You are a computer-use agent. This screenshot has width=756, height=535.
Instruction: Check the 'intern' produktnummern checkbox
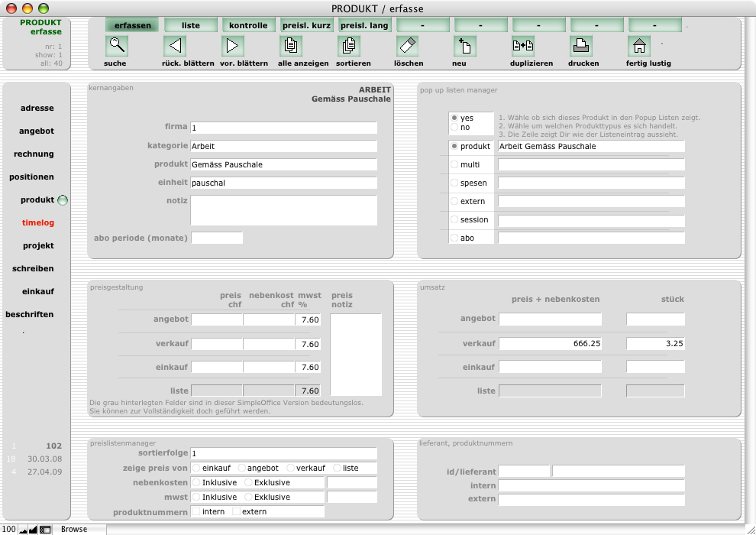(197, 511)
